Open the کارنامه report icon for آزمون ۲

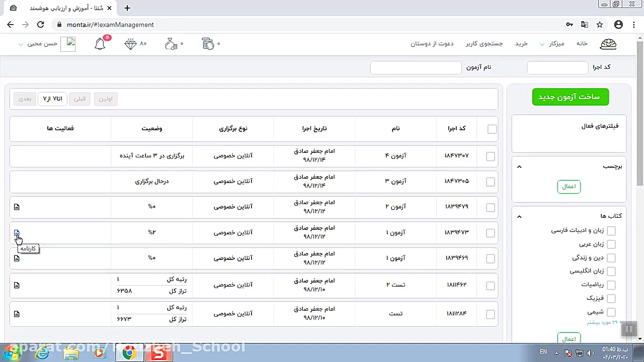click(17, 207)
